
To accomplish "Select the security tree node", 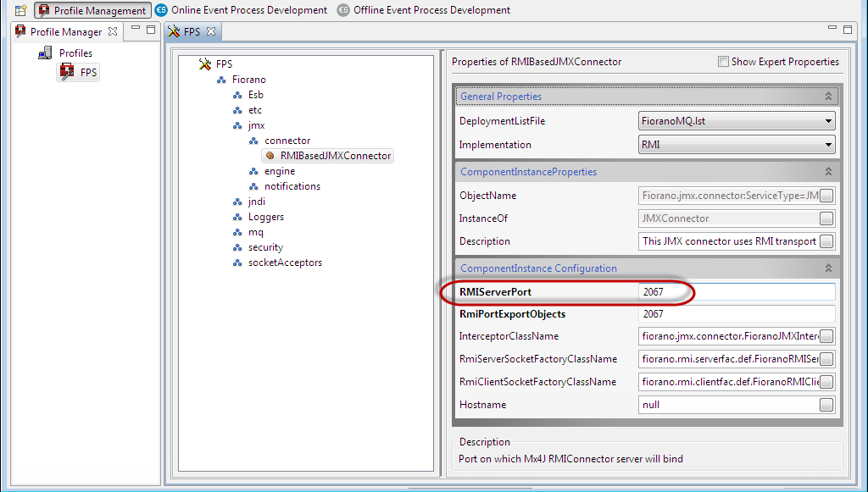I will point(265,247).
